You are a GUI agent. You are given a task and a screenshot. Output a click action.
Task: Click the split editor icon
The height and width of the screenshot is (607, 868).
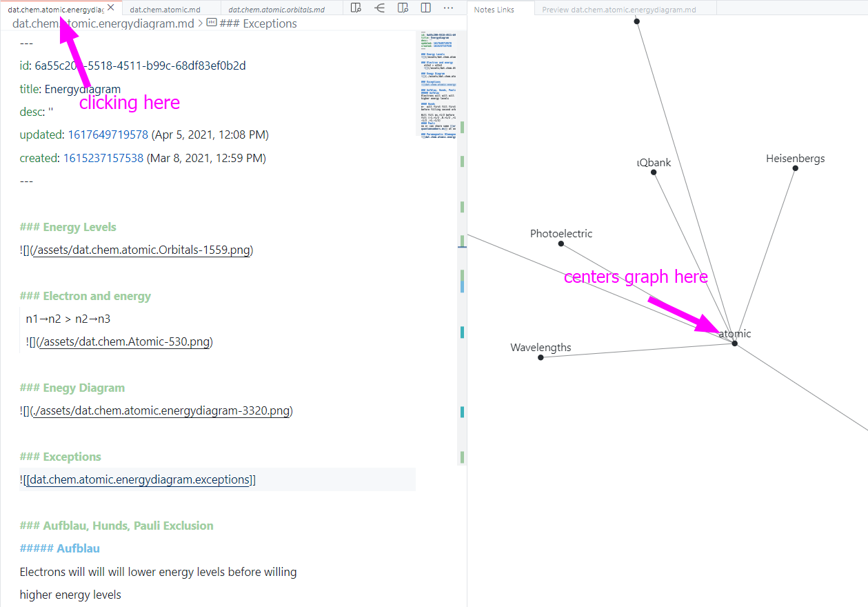(x=425, y=8)
